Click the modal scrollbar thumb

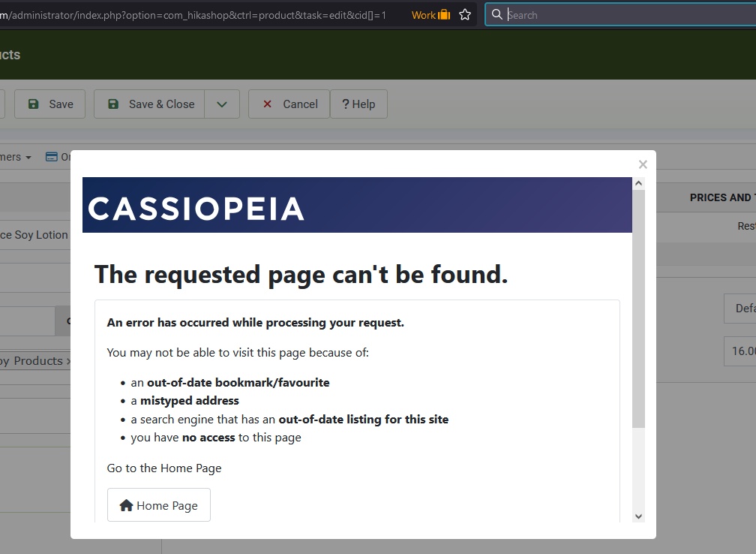[x=638, y=309]
